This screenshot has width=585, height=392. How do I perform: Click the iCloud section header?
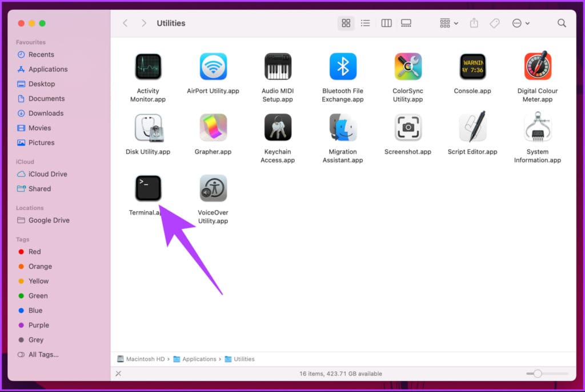click(25, 161)
